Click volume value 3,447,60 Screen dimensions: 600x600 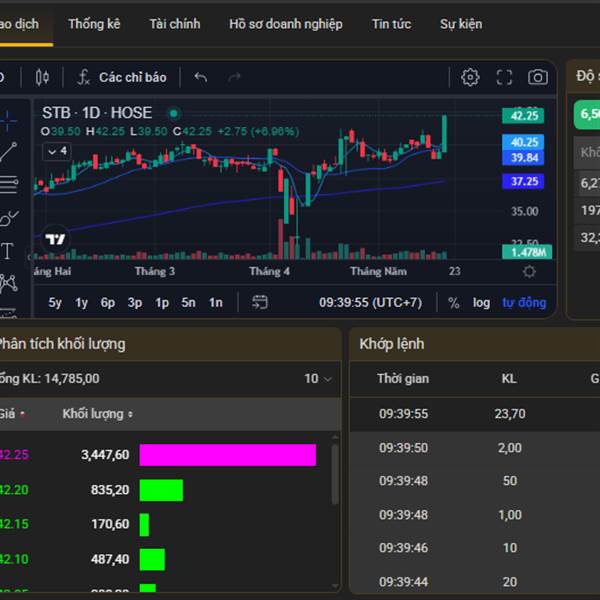click(105, 455)
